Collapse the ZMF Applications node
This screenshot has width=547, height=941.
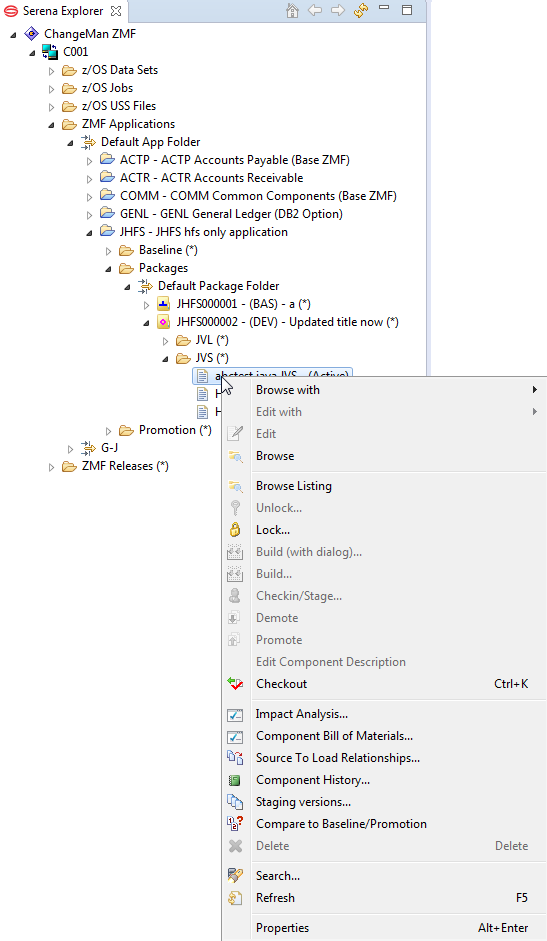pyautogui.click(x=52, y=125)
